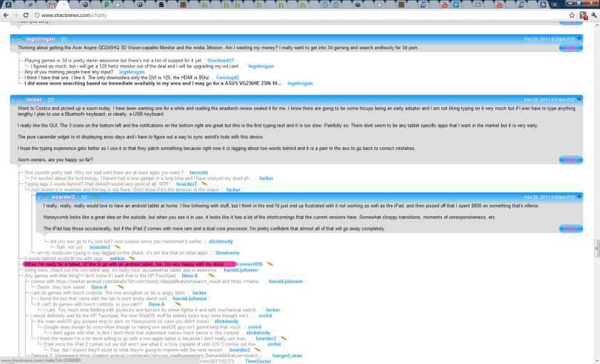Image resolution: width=600 pixels, height=364 pixels.
Task: Click the small icon right of lacker's header name
Action: pyautogui.click(x=51, y=100)
